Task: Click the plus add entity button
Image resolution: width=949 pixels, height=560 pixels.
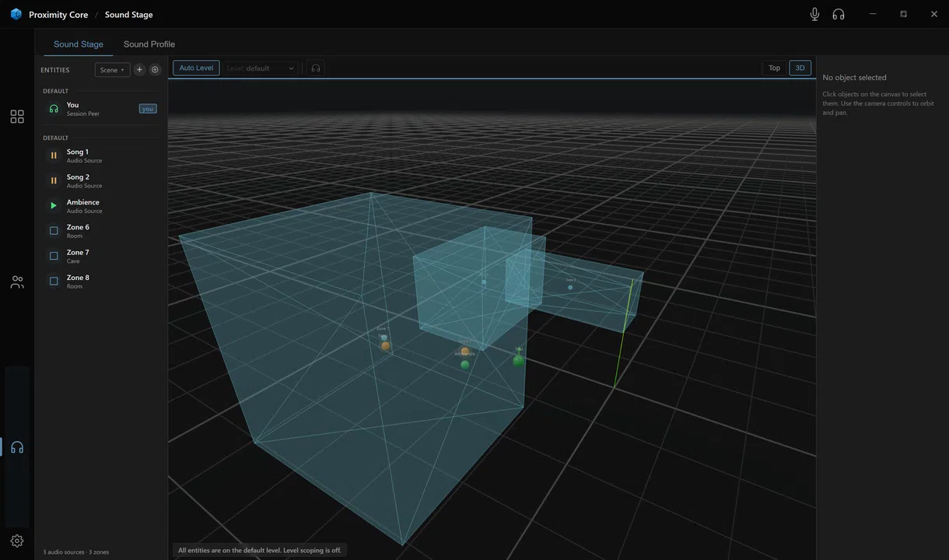Action: (x=139, y=70)
